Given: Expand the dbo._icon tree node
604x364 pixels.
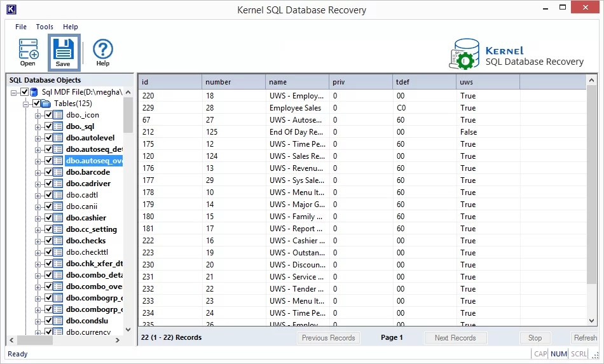Looking at the screenshot, I should pyautogui.click(x=38, y=116).
